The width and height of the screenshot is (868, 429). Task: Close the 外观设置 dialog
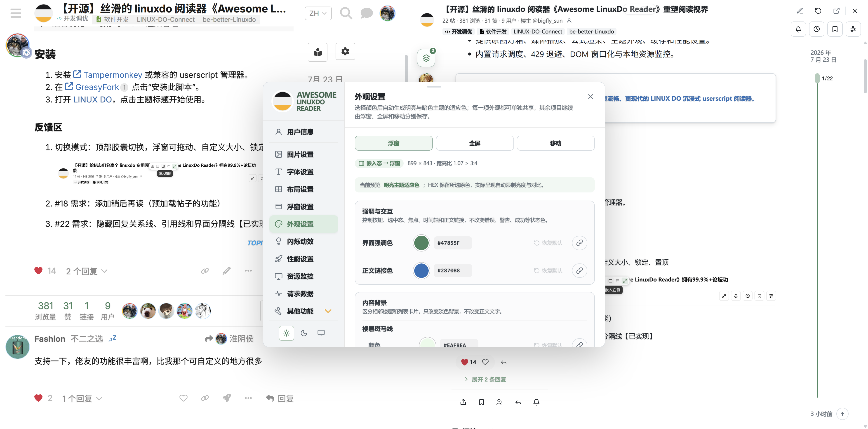point(591,97)
